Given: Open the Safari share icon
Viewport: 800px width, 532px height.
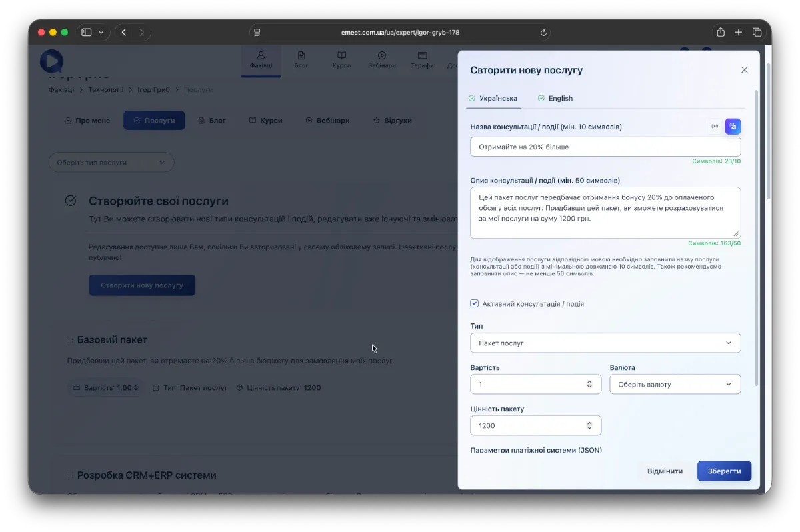Looking at the screenshot, I should click(x=721, y=32).
